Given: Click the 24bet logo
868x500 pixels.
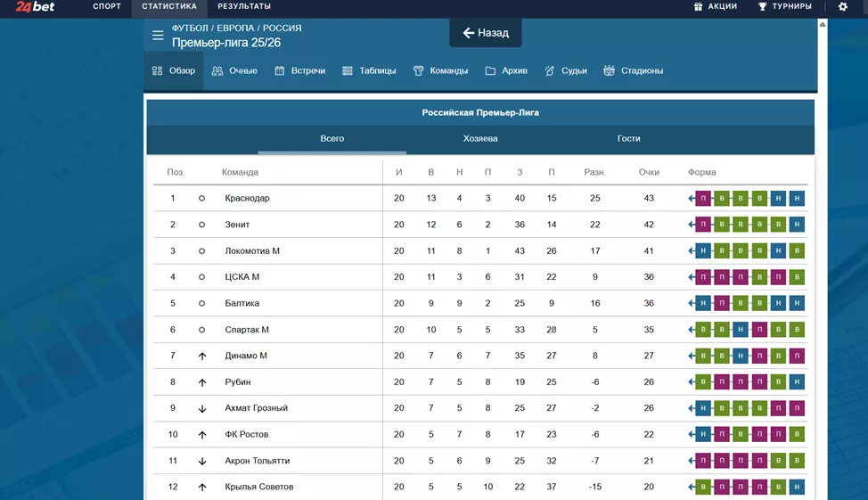Looking at the screenshot, I should 35,7.
